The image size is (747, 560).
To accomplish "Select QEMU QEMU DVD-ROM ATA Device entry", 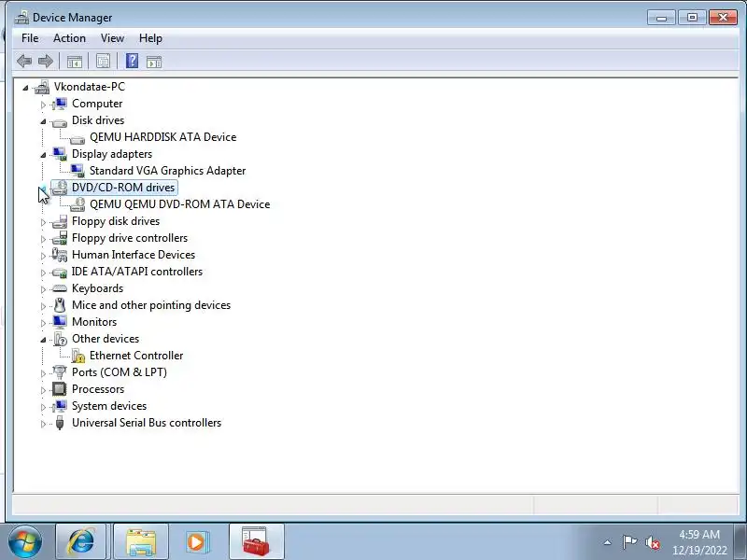I will (179, 204).
